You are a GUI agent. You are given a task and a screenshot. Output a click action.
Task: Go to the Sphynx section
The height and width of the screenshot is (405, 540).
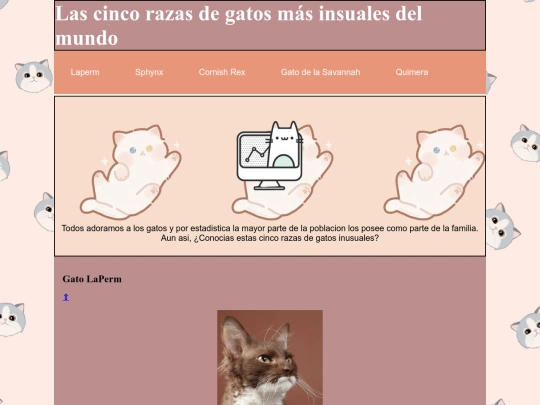(149, 72)
